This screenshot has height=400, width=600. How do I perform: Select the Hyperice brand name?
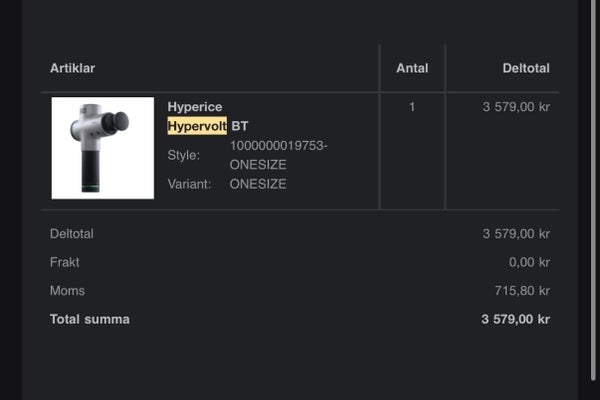coord(195,107)
